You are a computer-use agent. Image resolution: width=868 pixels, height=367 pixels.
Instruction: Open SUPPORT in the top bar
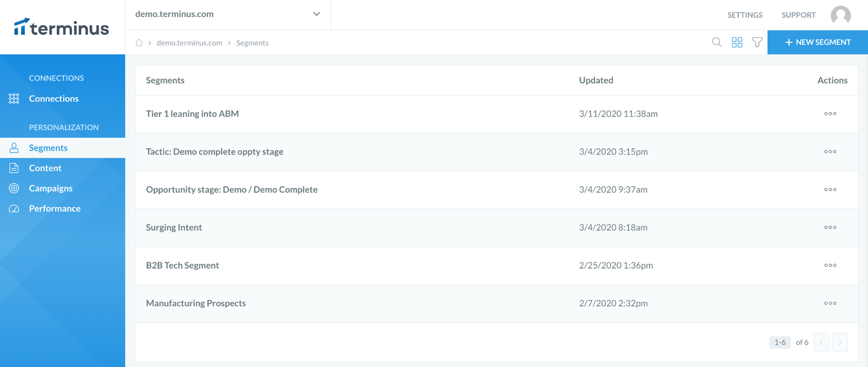[799, 15]
